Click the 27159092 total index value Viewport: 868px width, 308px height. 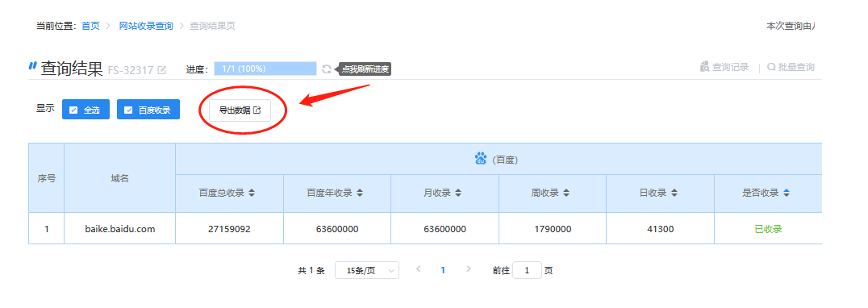click(230, 229)
